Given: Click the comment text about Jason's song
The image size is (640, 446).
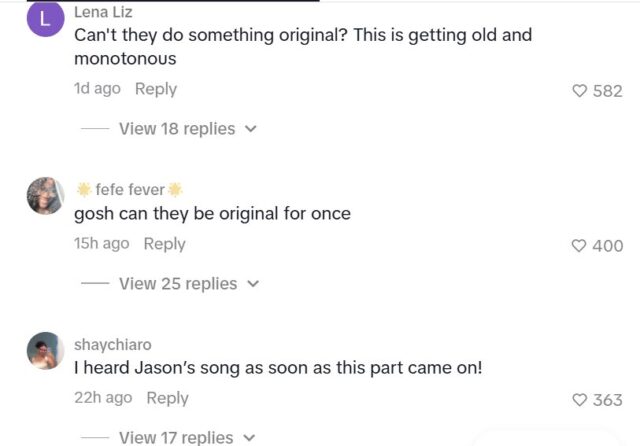Looking at the screenshot, I should [278, 368].
